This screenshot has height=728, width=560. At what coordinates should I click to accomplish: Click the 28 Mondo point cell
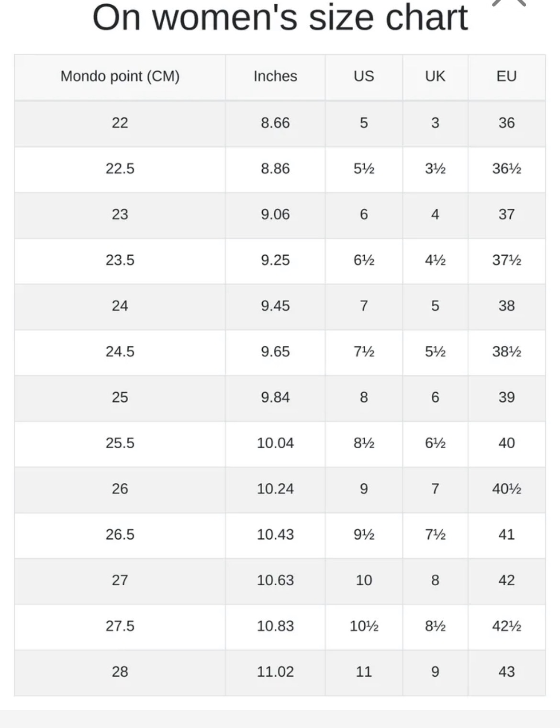120,671
